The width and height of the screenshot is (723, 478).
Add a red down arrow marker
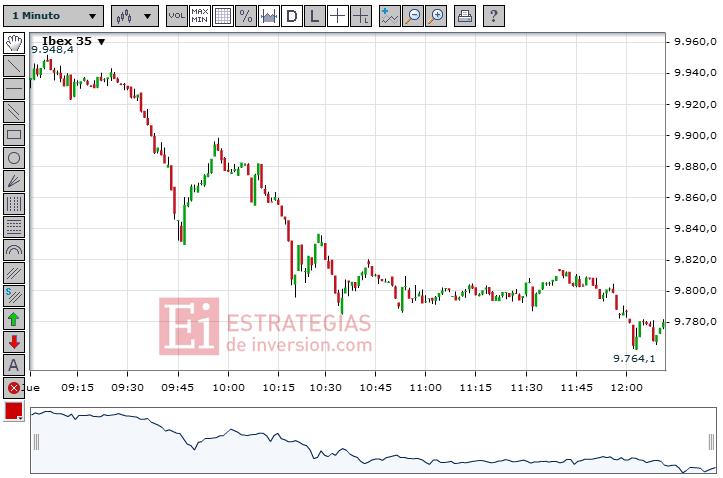[x=14, y=342]
